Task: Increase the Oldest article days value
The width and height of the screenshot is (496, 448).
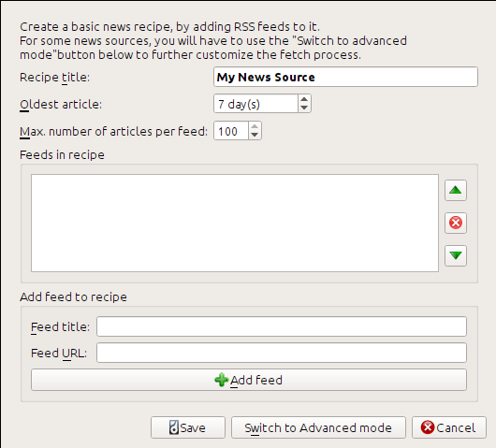Action: pos(304,99)
